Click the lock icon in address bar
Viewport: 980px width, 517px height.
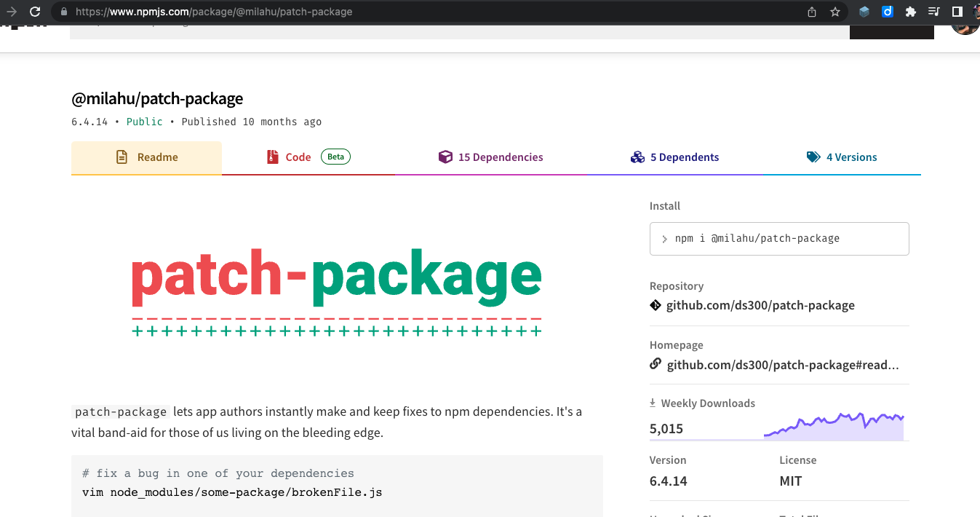64,12
